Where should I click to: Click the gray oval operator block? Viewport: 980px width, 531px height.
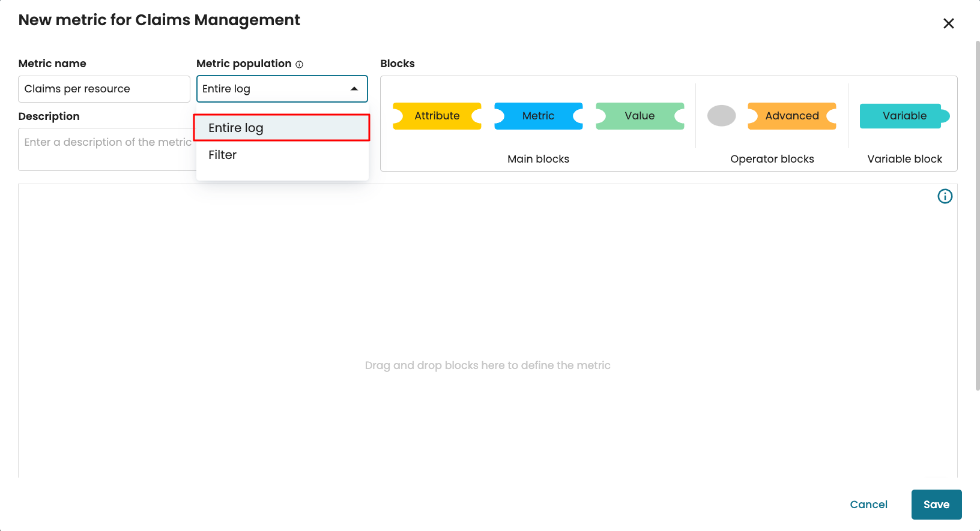(x=721, y=116)
